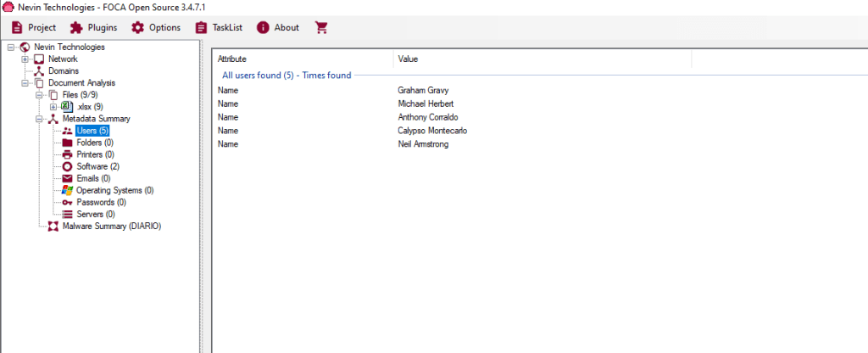Select the Calypso Montecarlo user row

click(432, 131)
